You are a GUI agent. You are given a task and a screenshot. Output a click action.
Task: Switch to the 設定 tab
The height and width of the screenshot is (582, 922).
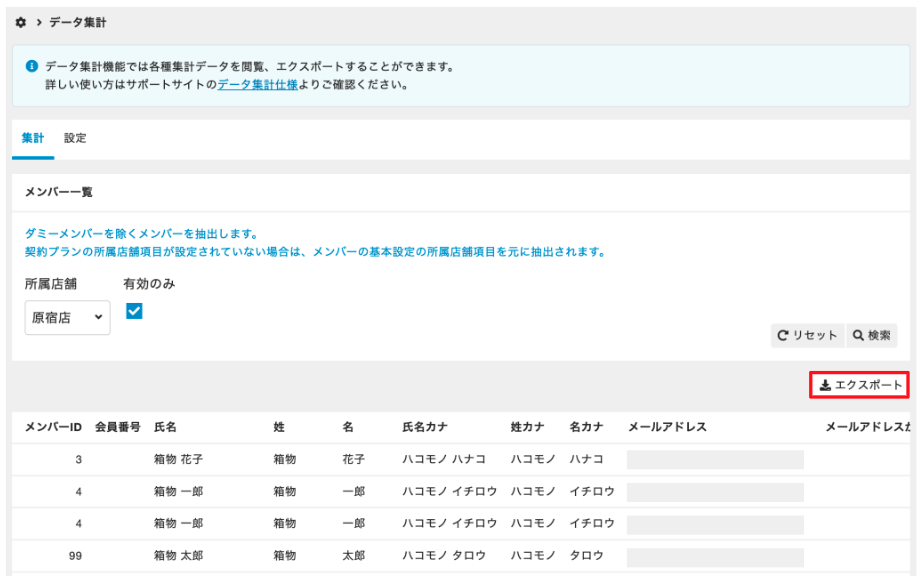(x=75, y=138)
